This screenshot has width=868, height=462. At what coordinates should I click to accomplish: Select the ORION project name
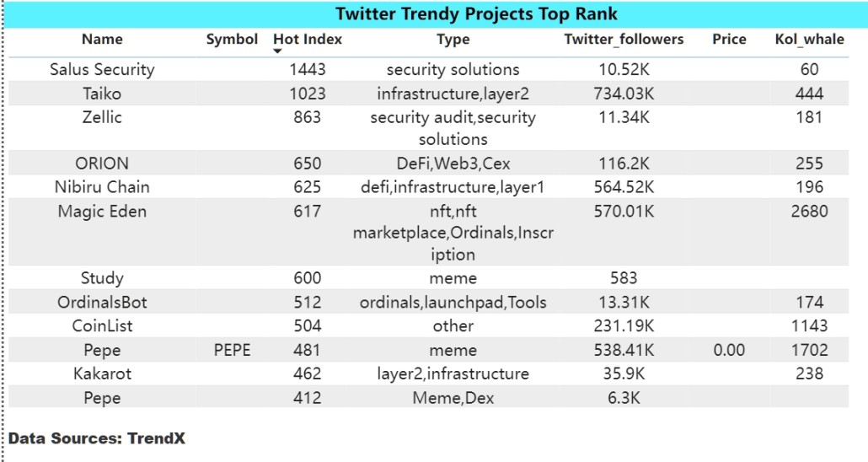[x=102, y=164]
